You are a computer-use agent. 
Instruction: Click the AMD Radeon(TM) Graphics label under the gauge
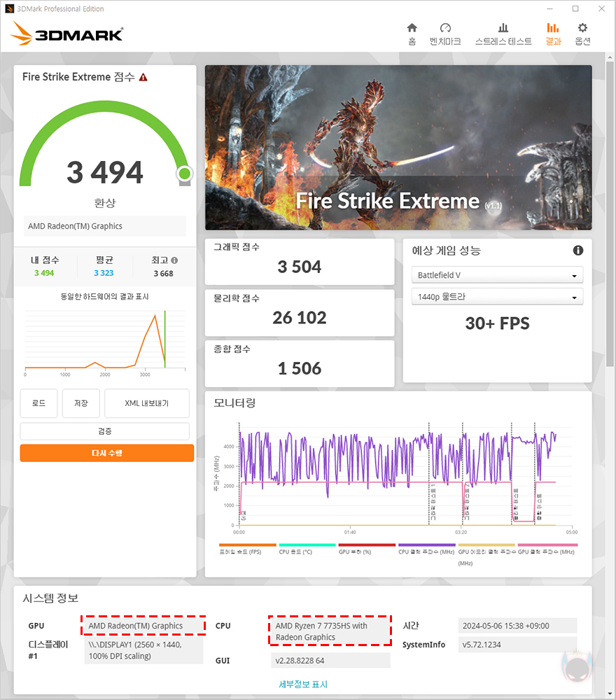[x=105, y=226]
